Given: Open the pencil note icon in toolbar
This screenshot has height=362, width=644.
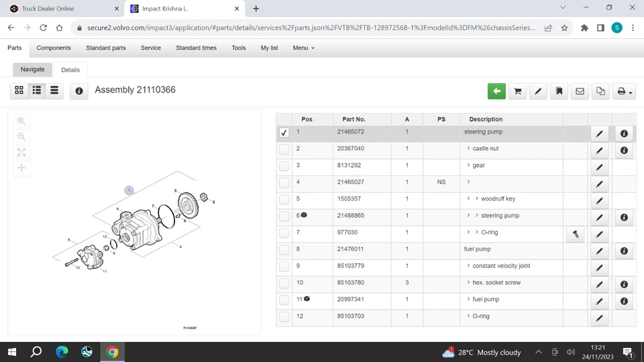Looking at the screenshot, I should (x=538, y=91).
